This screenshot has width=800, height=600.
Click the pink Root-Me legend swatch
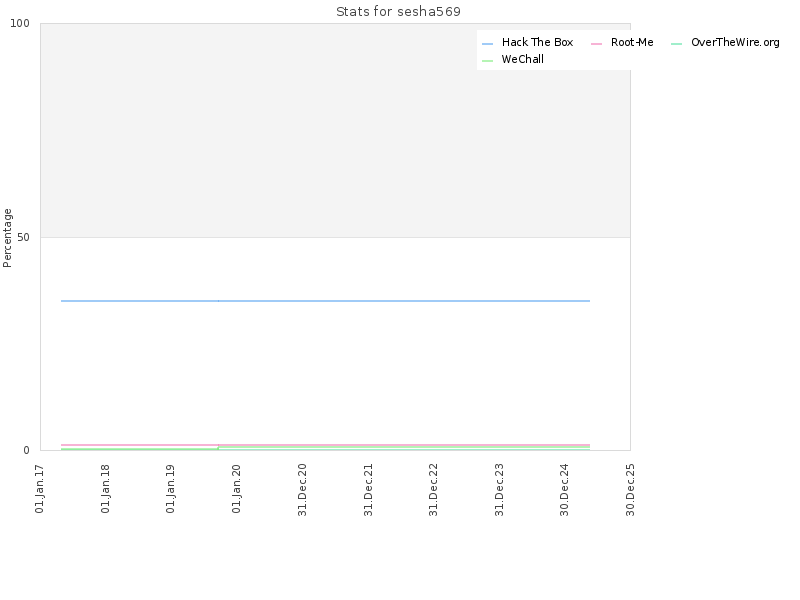596,44
